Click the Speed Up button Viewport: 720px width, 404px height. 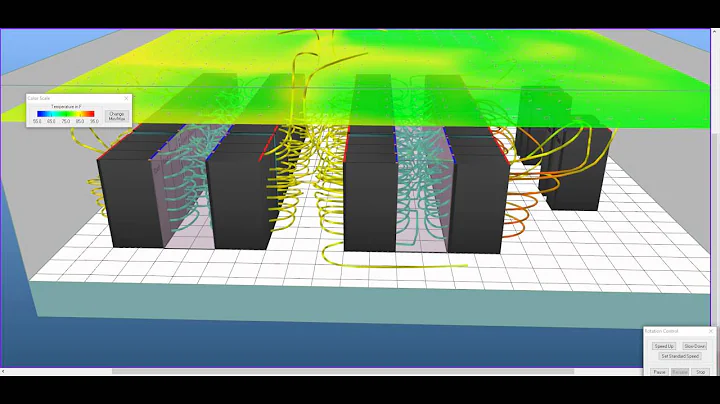point(664,346)
